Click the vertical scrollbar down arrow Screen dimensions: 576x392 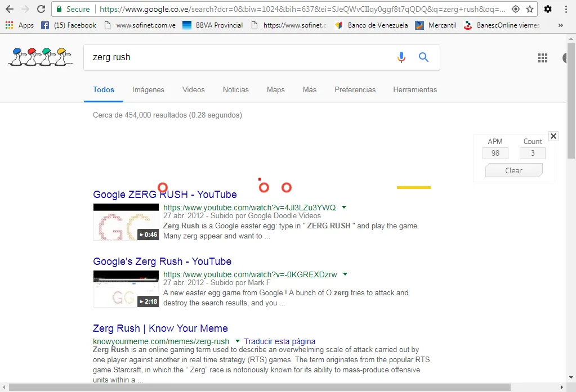571,377
